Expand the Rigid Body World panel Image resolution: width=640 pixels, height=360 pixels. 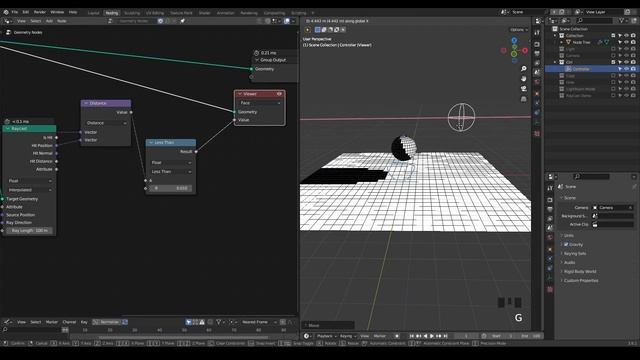point(580,271)
